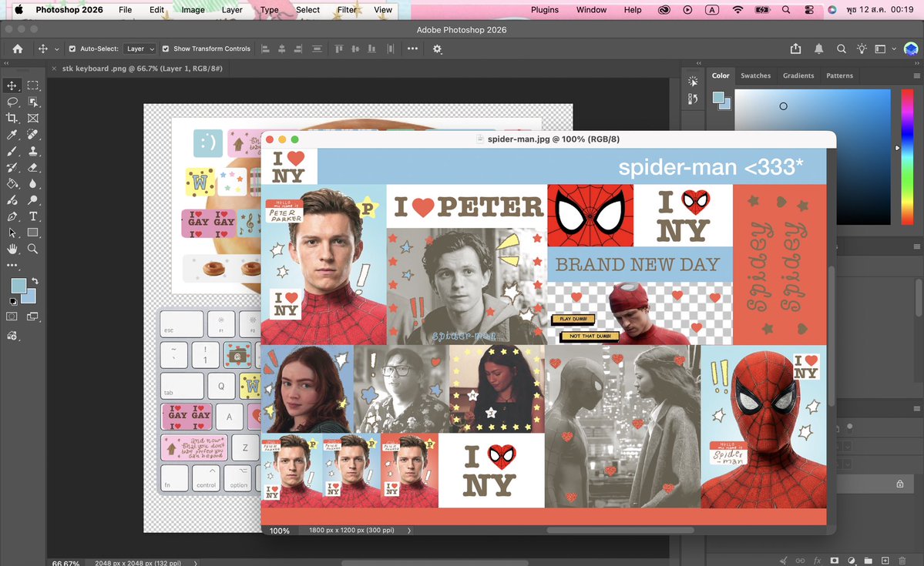
Task: Select the Paint Bucket tool
Action: click(12, 184)
